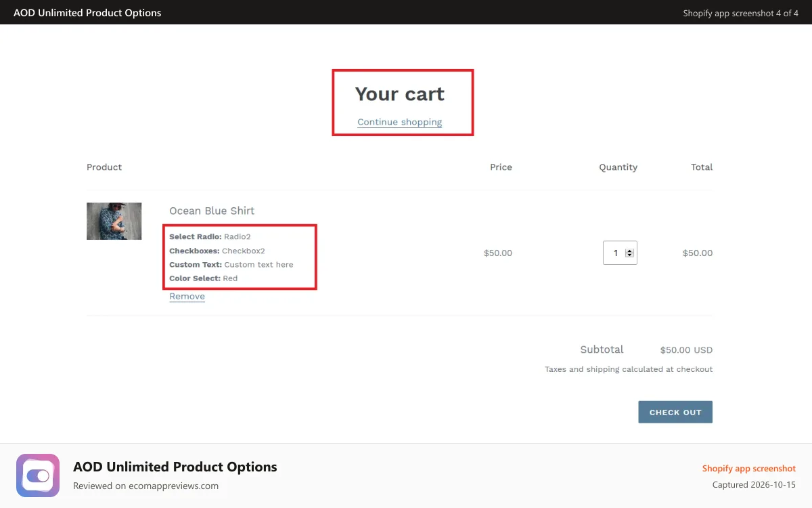Click the Ocean Blue Shirt thumbnail image

tap(114, 221)
